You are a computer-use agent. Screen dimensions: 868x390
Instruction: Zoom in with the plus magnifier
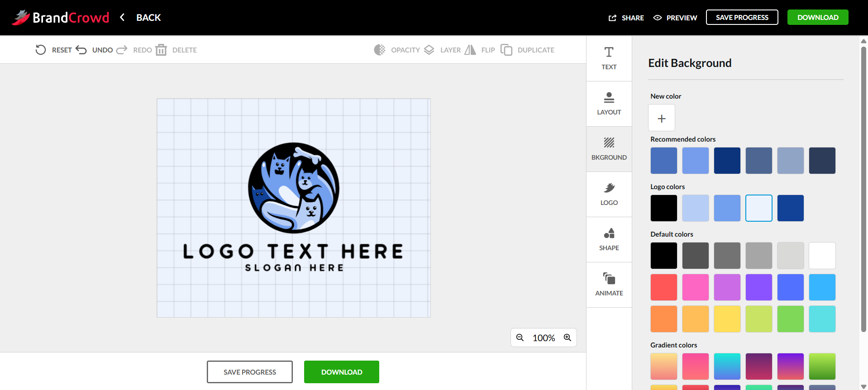tap(568, 338)
